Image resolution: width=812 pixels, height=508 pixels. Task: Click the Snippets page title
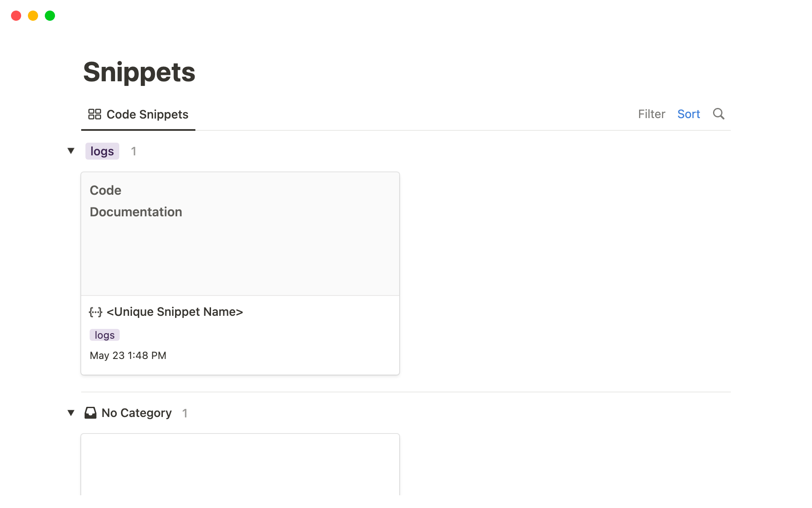point(139,72)
